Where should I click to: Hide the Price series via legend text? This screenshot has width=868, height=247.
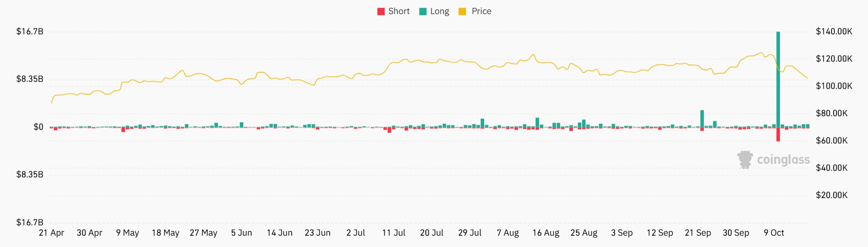[481, 11]
